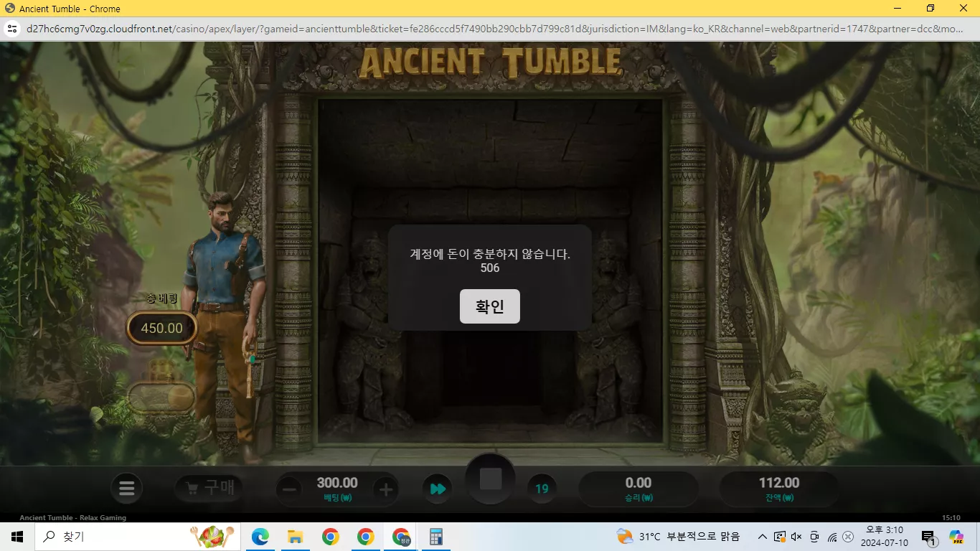Click the autoplay counter showing 19
The image size is (980, 551).
542,489
